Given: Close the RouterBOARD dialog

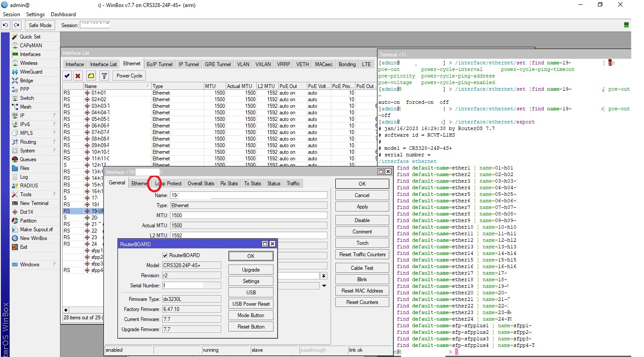Looking at the screenshot, I should 272,244.
